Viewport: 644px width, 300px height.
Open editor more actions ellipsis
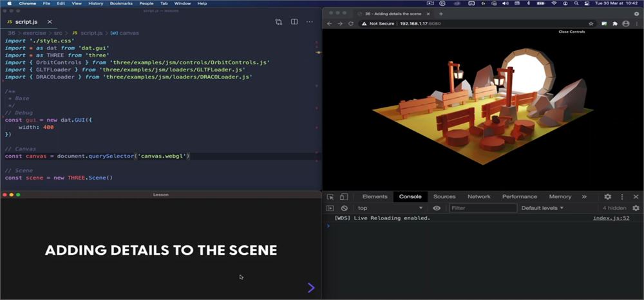click(310, 22)
